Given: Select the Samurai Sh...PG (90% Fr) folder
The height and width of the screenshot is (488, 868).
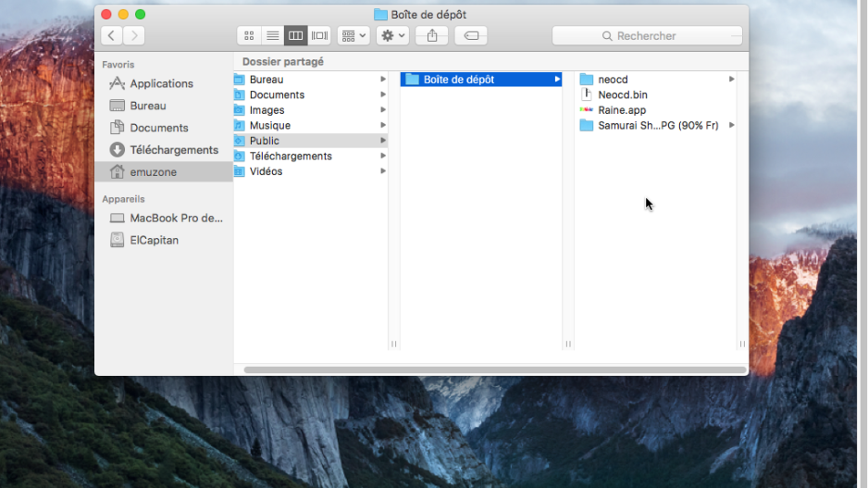Looking at the screenshot, I should pos(656,125).
